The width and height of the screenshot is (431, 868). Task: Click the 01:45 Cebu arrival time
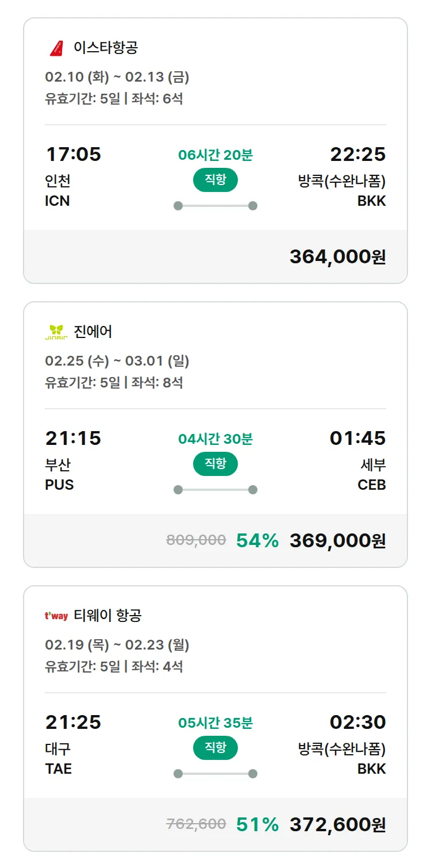(357, 438)
